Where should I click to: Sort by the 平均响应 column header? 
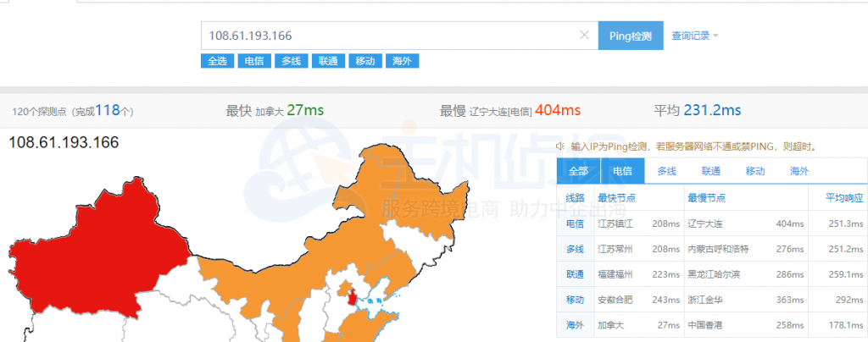point(844,197)
